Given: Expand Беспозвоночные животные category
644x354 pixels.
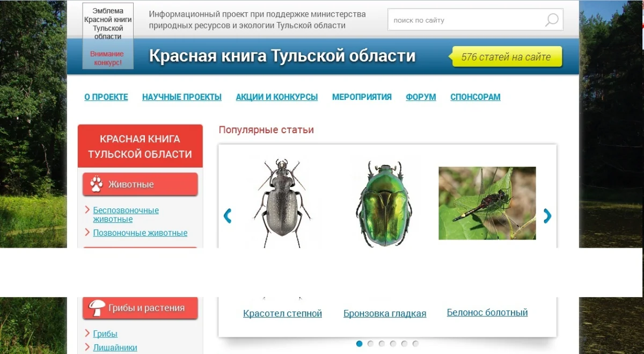Looking at the screenshot, I should pyautogui.click(x=126, y=214).
